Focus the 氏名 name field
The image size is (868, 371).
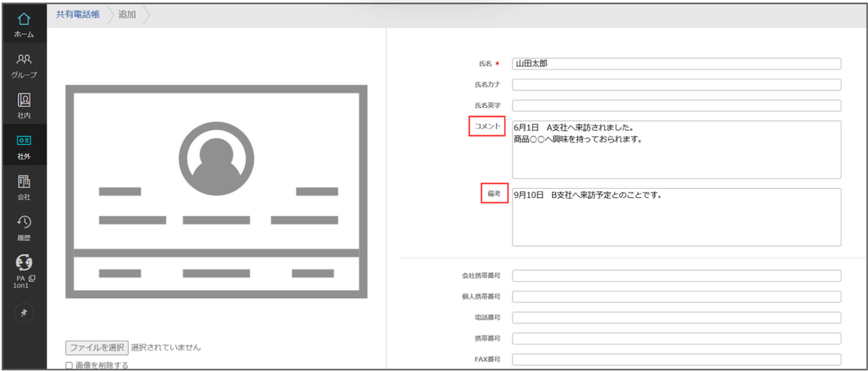(677, 63)
